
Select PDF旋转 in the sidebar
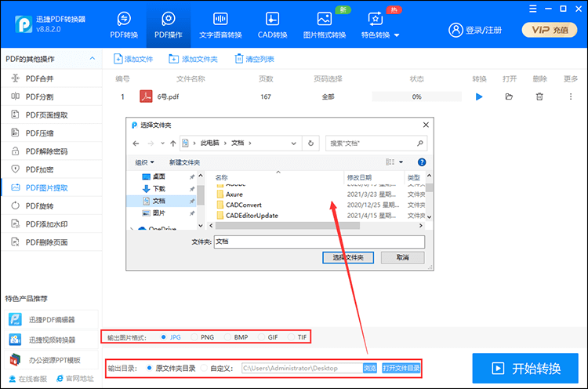pyautogui.click(x=52, y=206)
